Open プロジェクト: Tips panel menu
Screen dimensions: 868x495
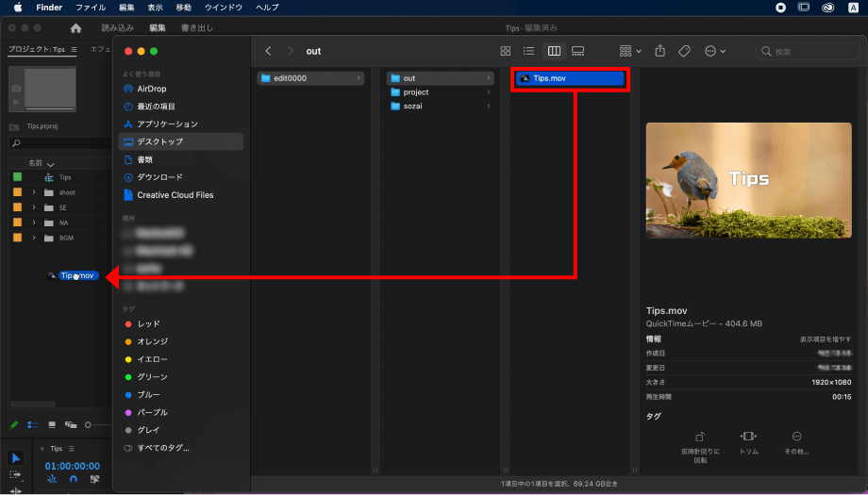pos(74,49)
